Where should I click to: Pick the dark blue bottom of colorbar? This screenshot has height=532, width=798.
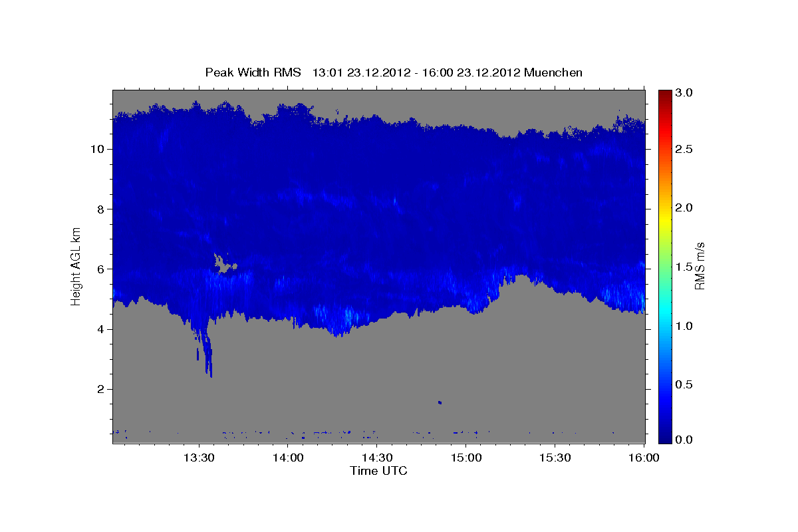665,438
